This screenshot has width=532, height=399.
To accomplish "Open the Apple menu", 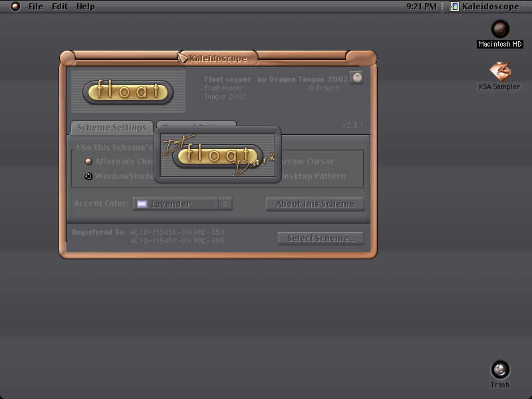I will point(15,7).
